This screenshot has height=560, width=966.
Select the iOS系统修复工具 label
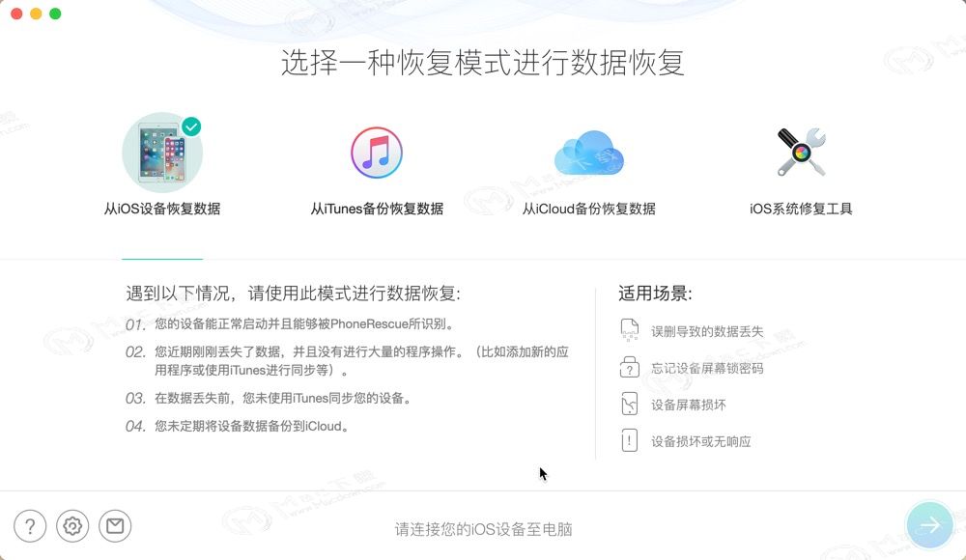click(801, 209)
